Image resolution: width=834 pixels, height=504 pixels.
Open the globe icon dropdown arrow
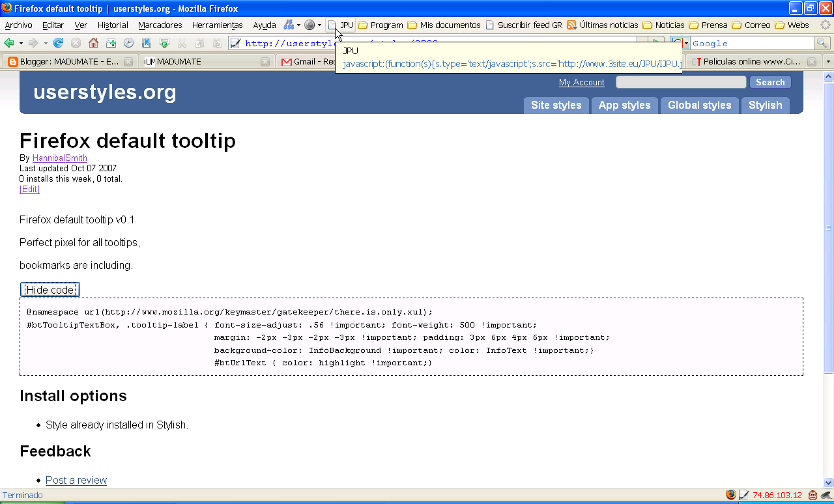coord(319,25)
